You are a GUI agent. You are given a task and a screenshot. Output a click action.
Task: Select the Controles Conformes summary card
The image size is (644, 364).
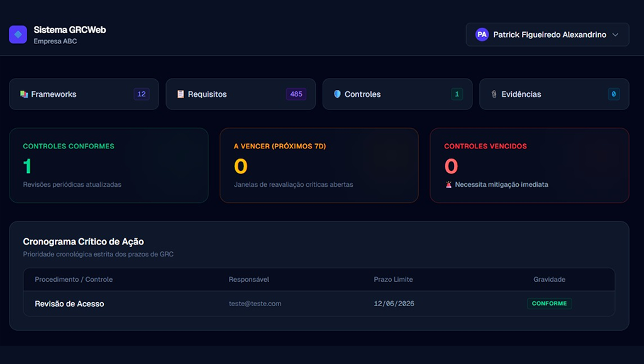point(108,165)
